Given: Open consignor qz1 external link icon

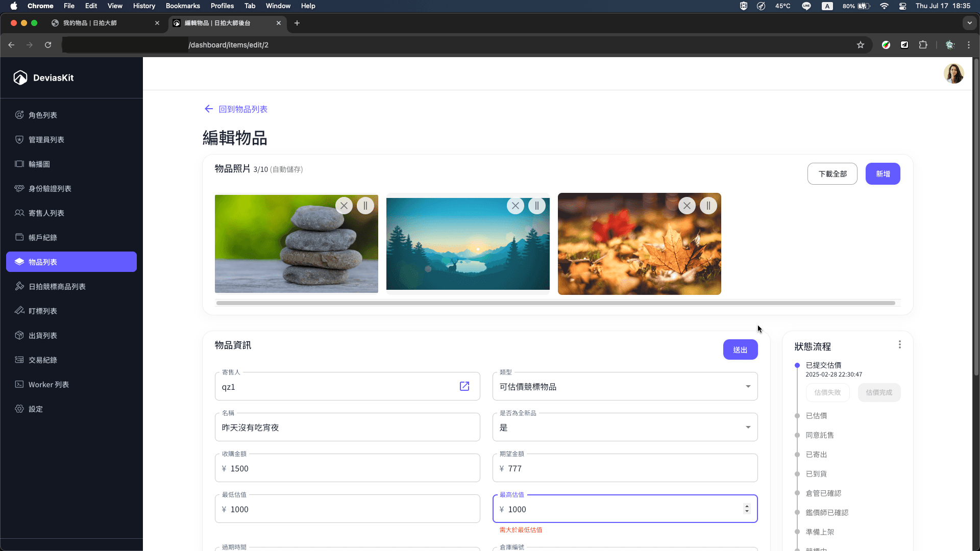Looking at the screenshot, I should (464, 386).
